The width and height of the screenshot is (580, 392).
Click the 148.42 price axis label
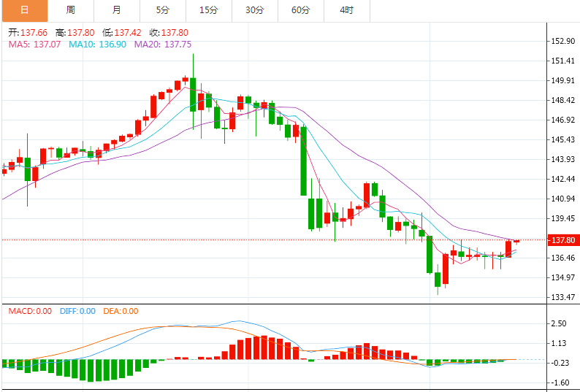click(563, 100)
